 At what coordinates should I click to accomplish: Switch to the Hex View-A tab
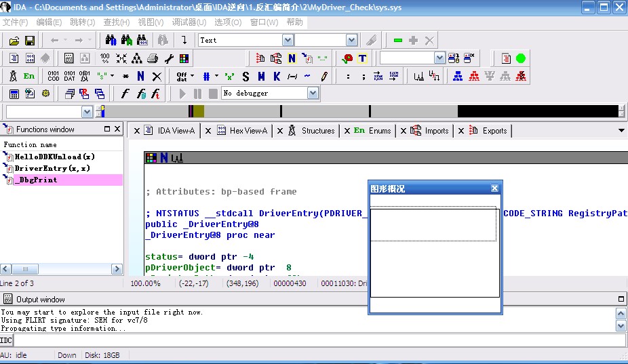click(248, 131)
